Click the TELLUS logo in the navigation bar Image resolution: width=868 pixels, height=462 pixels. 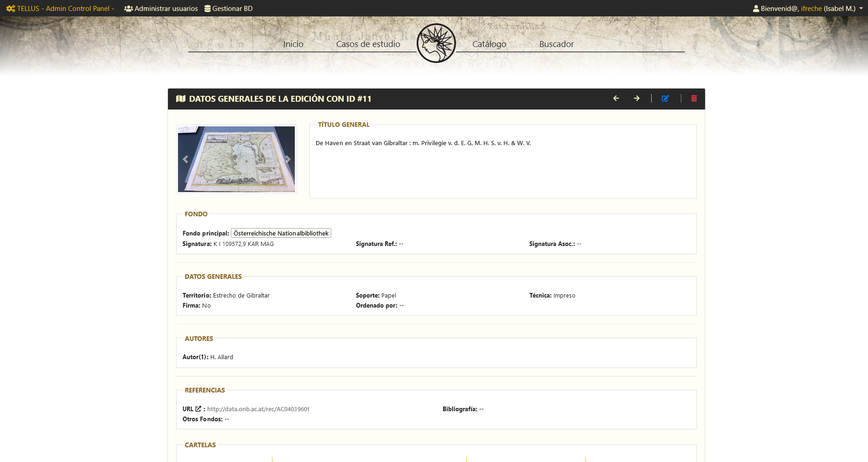[436, 42]
